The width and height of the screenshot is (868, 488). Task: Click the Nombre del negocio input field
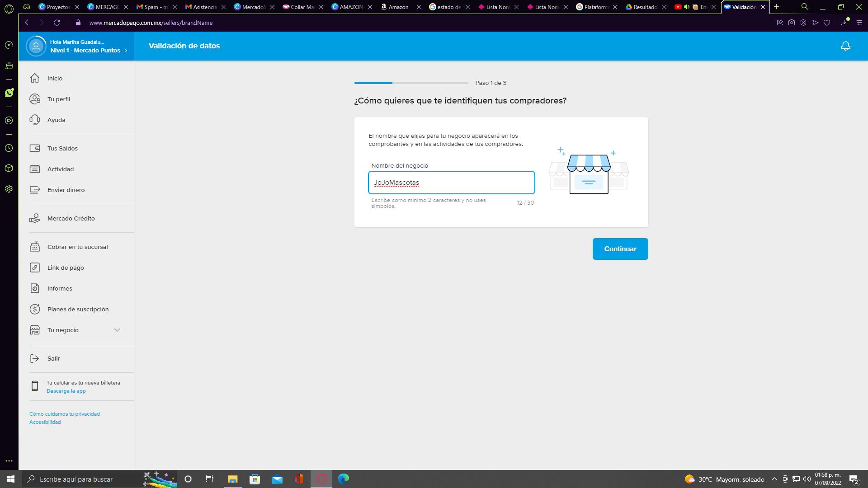pos(451,183)
